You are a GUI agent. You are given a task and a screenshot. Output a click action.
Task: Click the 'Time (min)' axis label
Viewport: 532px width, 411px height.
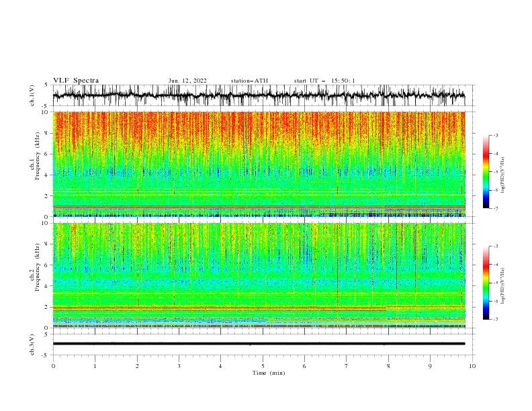tap(269, 373)
